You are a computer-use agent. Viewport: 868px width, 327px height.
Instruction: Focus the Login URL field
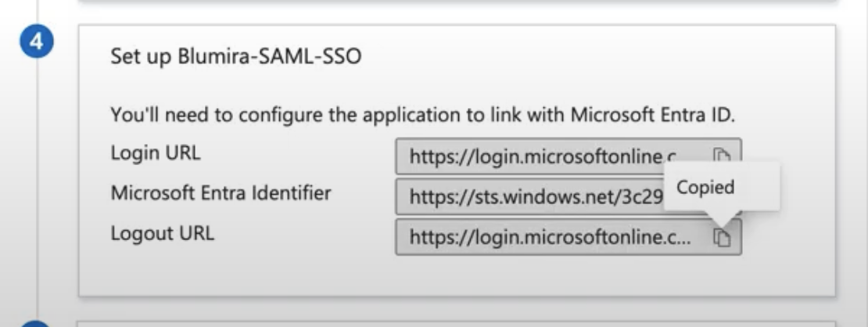568,156
